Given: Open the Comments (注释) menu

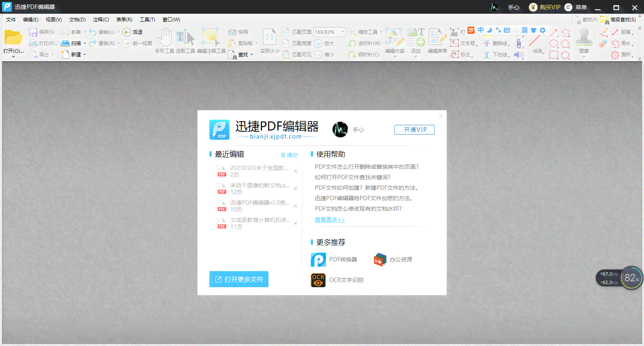Looking at the screenshot, I should (x=101, y=19).
